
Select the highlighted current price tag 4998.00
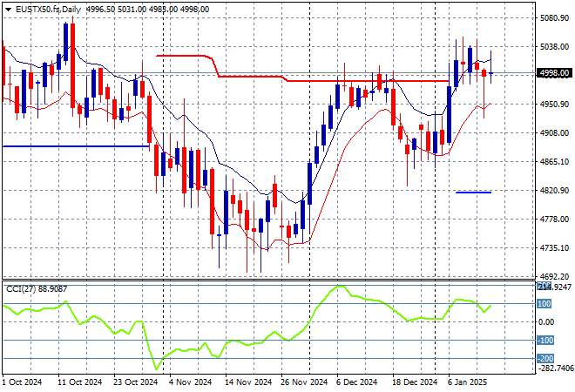pyautogui.click(x=554, y=73)
